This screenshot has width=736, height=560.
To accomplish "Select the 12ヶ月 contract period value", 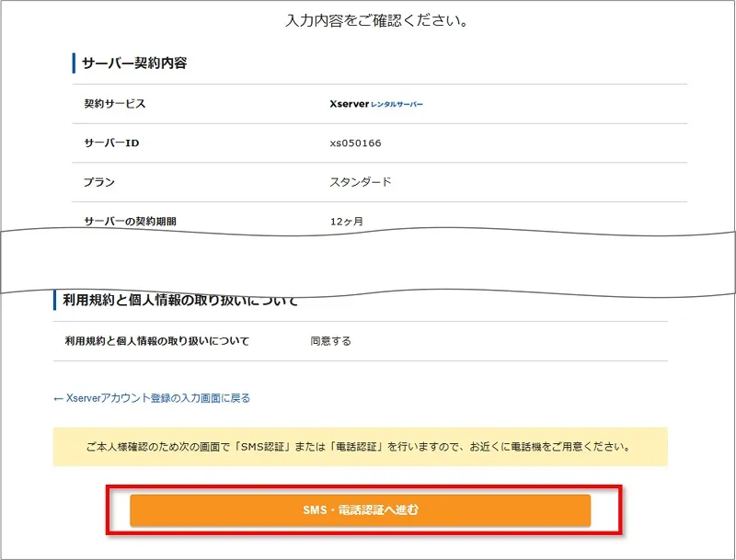I will coord(347,222).
